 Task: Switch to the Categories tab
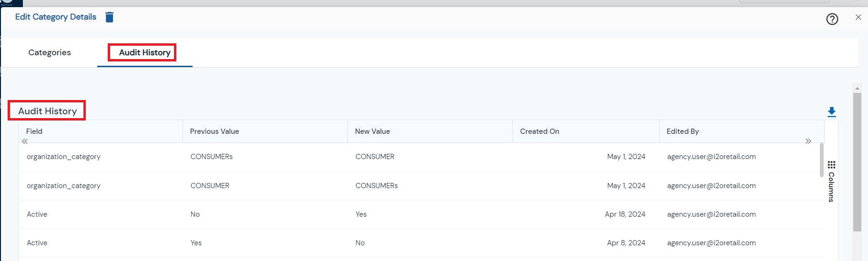pos(50,52)
